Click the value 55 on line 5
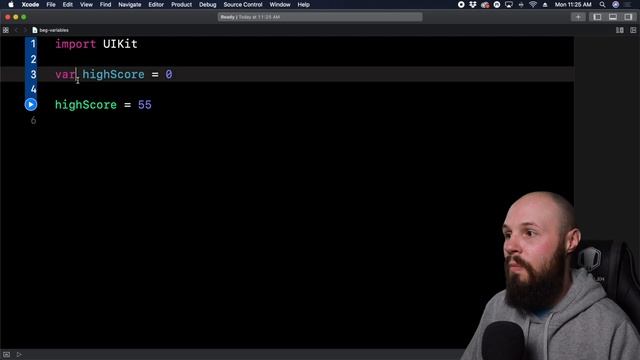The height and width of the screenshot is (360, 640). coord(144,105)
